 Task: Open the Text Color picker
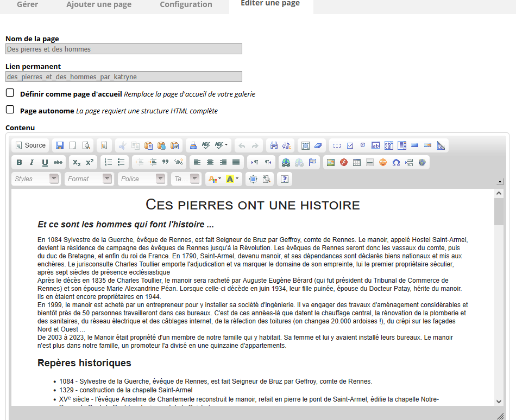click(x=215, y=179)
